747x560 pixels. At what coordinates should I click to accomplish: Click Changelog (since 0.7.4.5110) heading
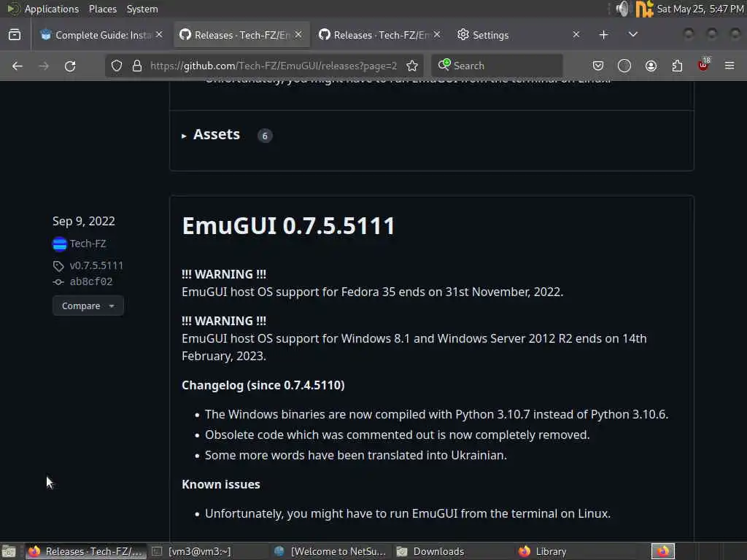pos(263,385)
